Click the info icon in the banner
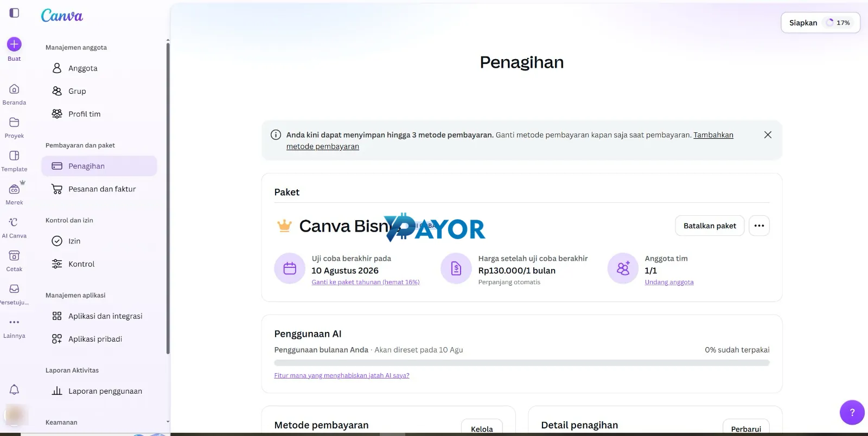Screen dimensions: 868x436 tap(276, 135)
